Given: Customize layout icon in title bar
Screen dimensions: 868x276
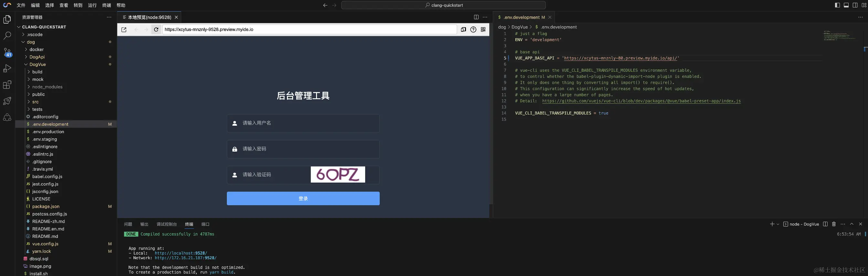Looking at the screenshot, I should [x=864, y=5].
